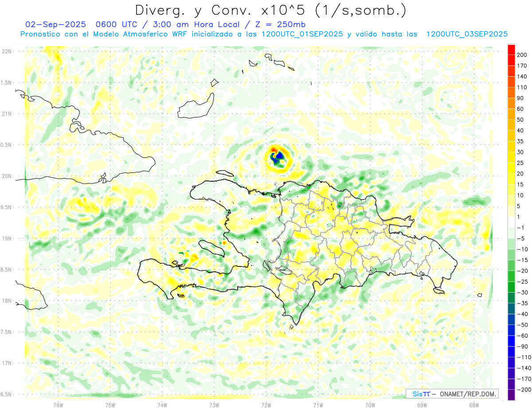Click the red top swatch of the color scale
The height and width of the screenshot is (411, 532).
tap(512, 50)
